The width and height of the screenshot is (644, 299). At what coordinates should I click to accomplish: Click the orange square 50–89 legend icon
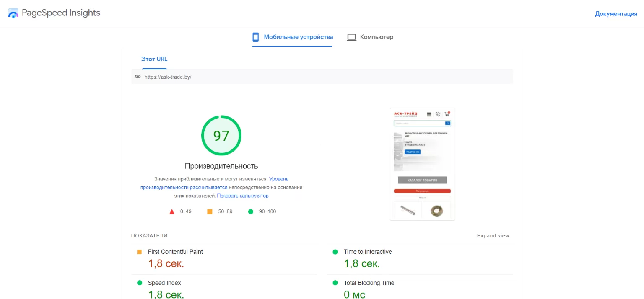[210, 211]
